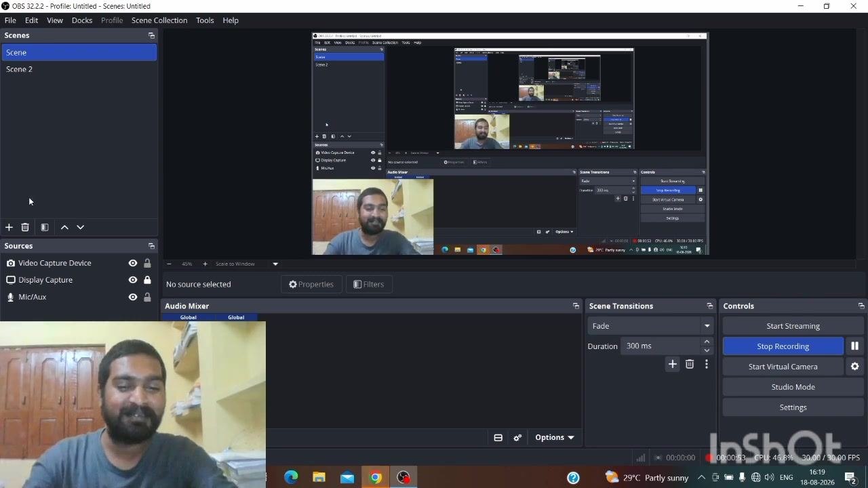Open OBS Settings from Controls
Viewport: 868px width, 488px height.
(x=793, y=407)
